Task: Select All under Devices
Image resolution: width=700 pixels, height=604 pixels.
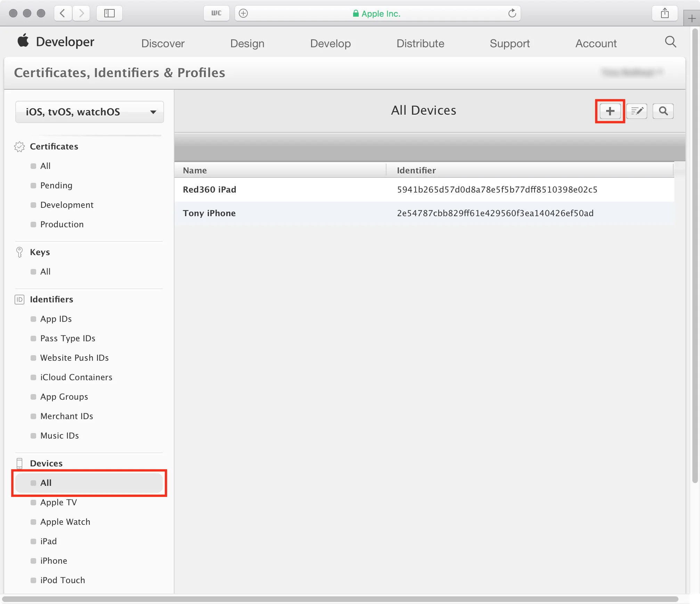Action: click(89, 483)
